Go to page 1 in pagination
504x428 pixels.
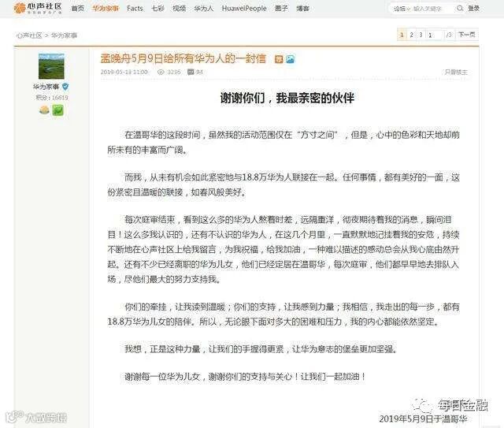(x=402, y=35)
